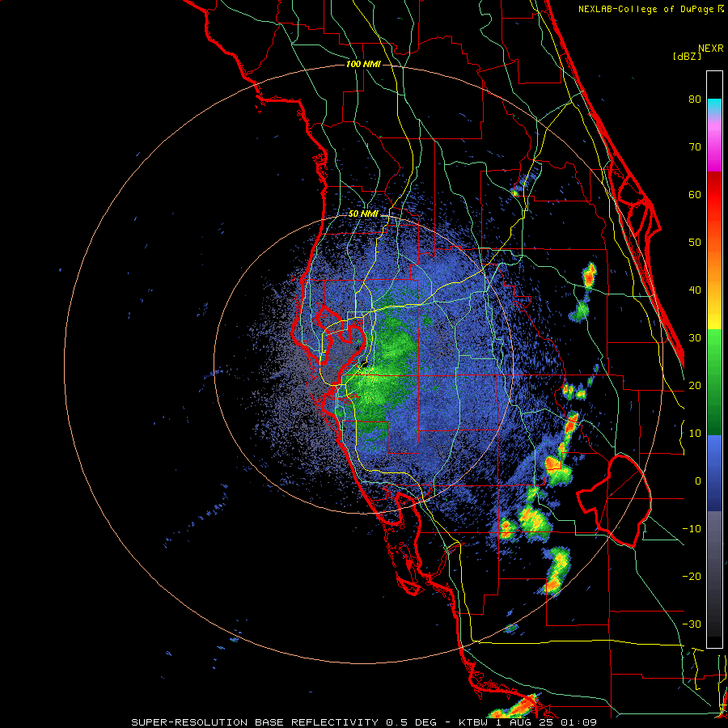
Task: Select the 20 value on dBZ scale
Action: click(x=695, y=385)
